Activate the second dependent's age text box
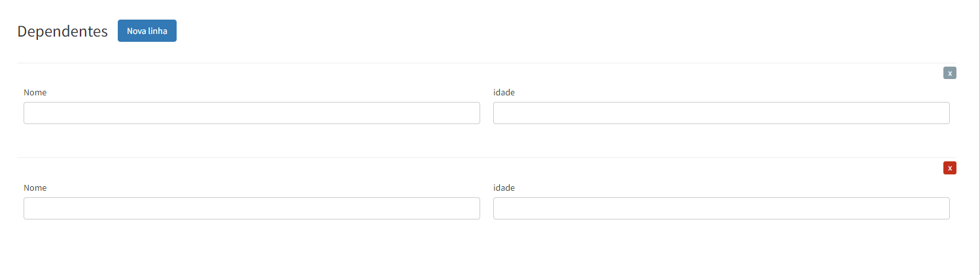Image resolution: width=980 pixels, height=275 pixels. [x=721, y=208]
